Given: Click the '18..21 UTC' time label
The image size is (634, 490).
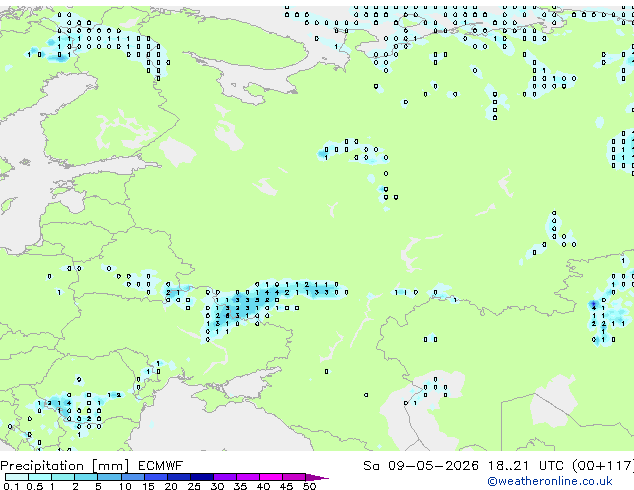Looking at the screenshot, I should coord(525,466).
